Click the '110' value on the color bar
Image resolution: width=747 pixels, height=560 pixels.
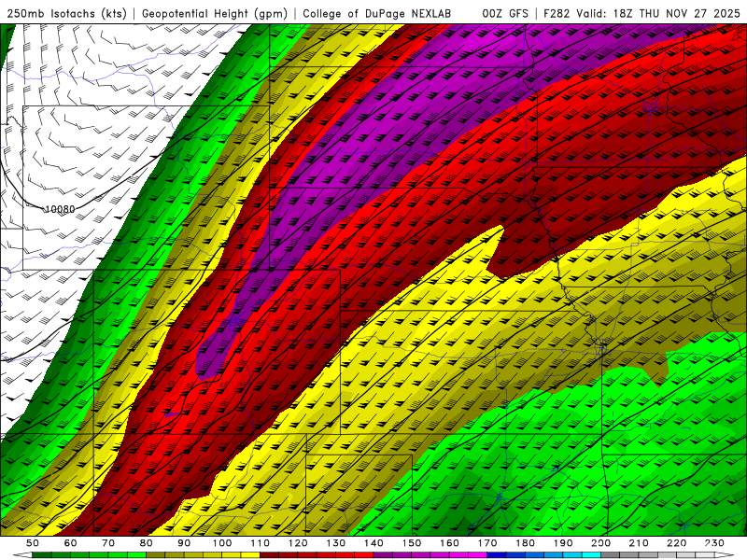point(261,543)
